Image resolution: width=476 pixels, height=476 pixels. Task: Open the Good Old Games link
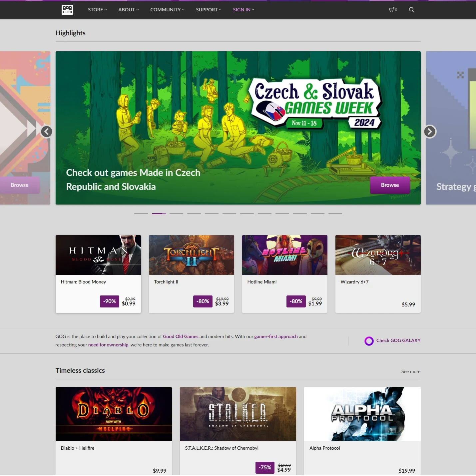(x=181, y=336)
